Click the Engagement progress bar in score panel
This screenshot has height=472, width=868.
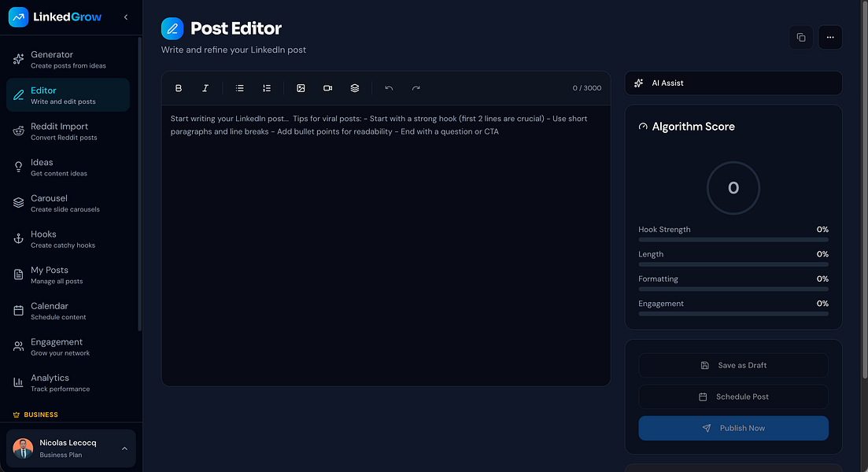pyautogui.click(x=733, y=314)
